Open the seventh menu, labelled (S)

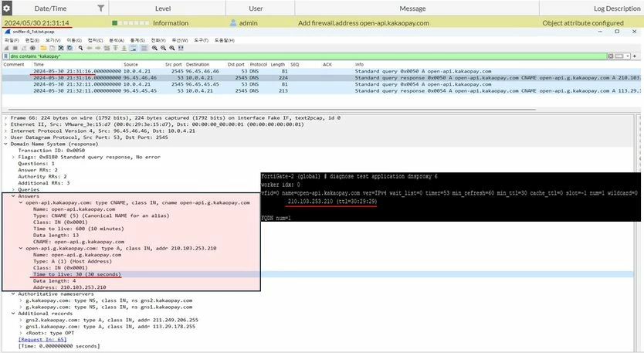[x=137, y=40]
